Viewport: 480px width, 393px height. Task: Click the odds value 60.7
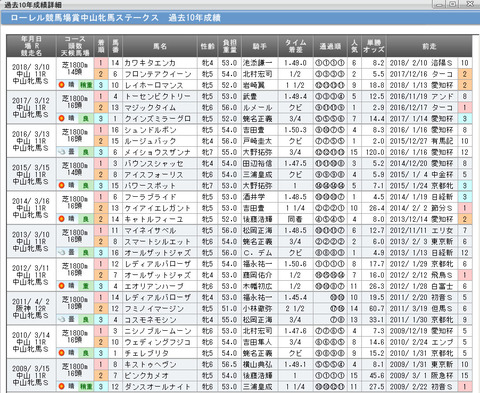click(377, 309)
